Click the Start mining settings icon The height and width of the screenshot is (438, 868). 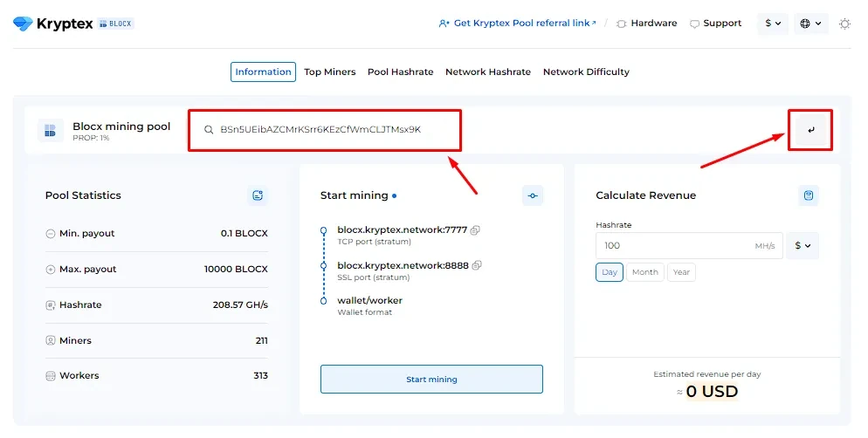pyautogui.click(x=533, y=195)
